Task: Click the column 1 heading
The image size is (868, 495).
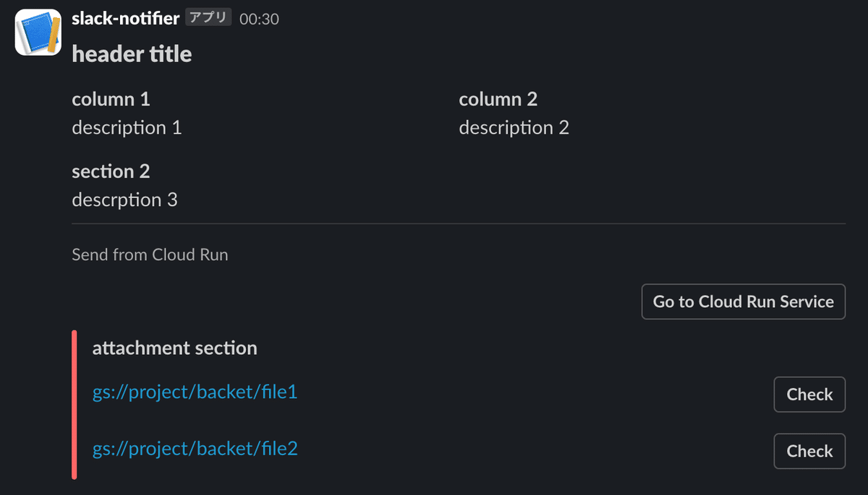Action: [x=111, y=99]
